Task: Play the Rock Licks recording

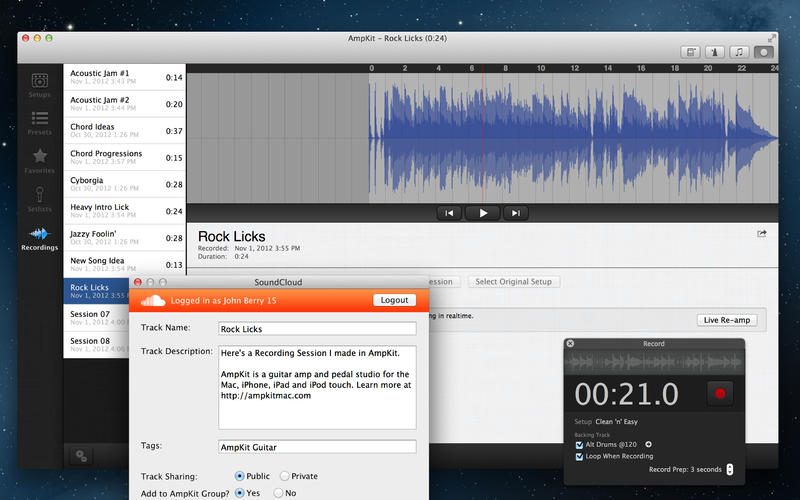Action: point(483,213)
